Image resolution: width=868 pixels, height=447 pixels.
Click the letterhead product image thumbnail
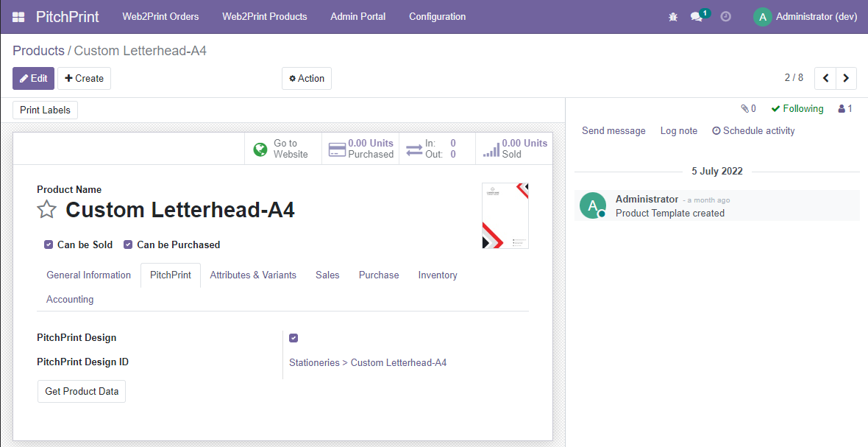point(505,216)
